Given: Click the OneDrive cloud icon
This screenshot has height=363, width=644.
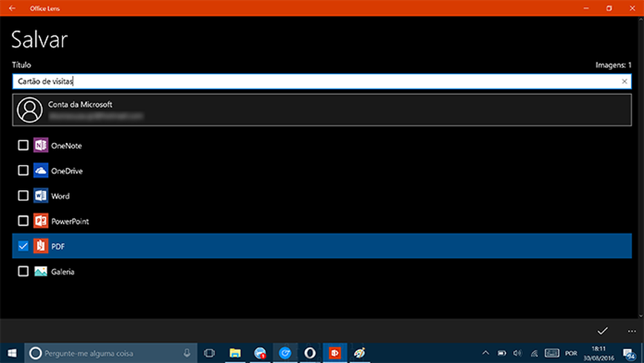Looking at the screenshot, I should 41,170.
